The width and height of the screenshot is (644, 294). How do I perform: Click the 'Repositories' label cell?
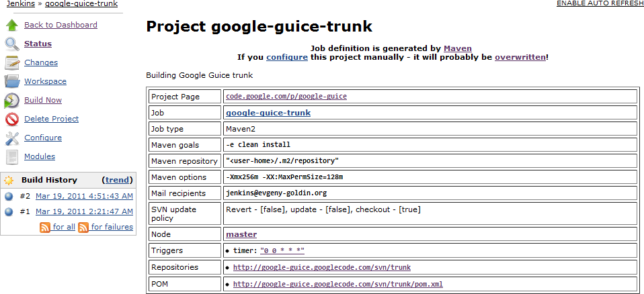pyautogui.click(x=184, y=267)
